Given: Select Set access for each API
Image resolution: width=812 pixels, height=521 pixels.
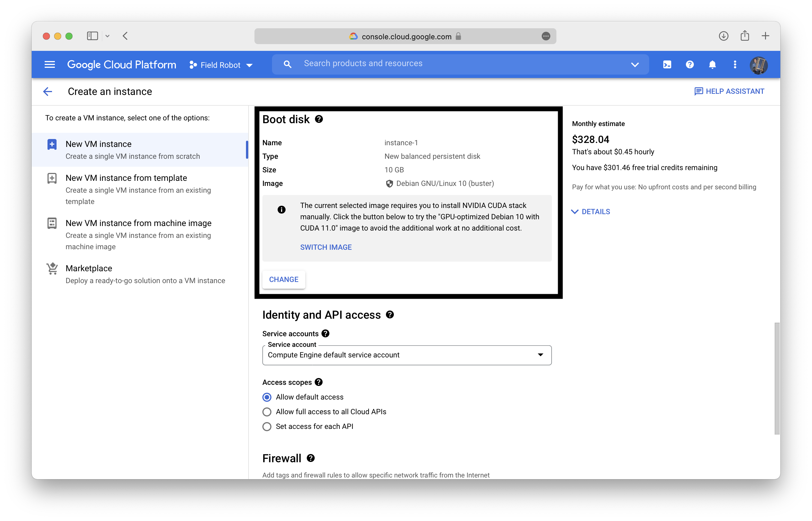Looking at the screenshot, I should pos(267,427).
